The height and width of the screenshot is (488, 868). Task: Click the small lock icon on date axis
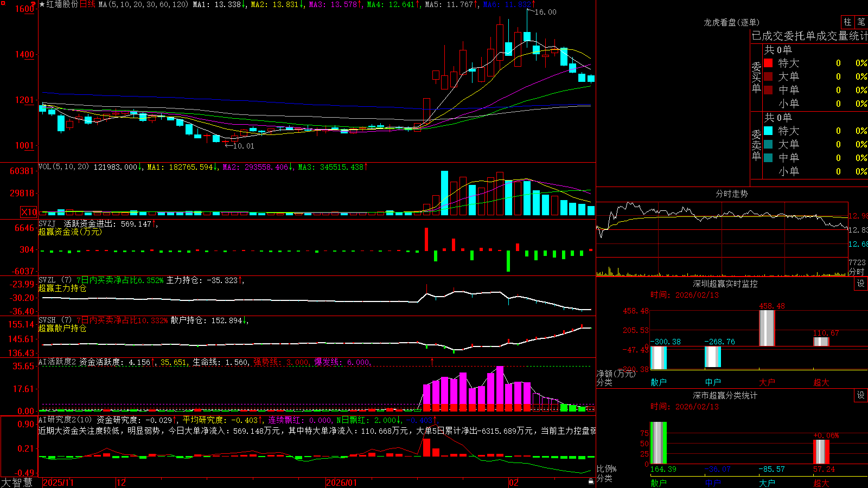point(591,481)
